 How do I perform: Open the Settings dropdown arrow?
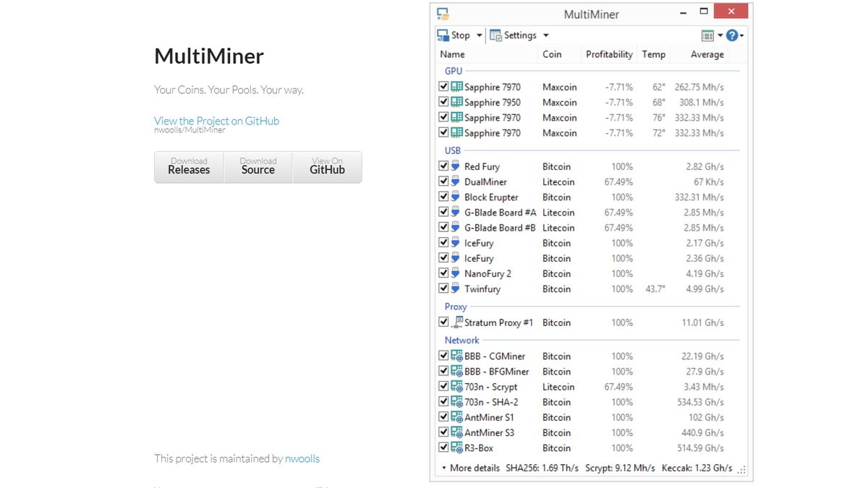[x=546, y=35]
